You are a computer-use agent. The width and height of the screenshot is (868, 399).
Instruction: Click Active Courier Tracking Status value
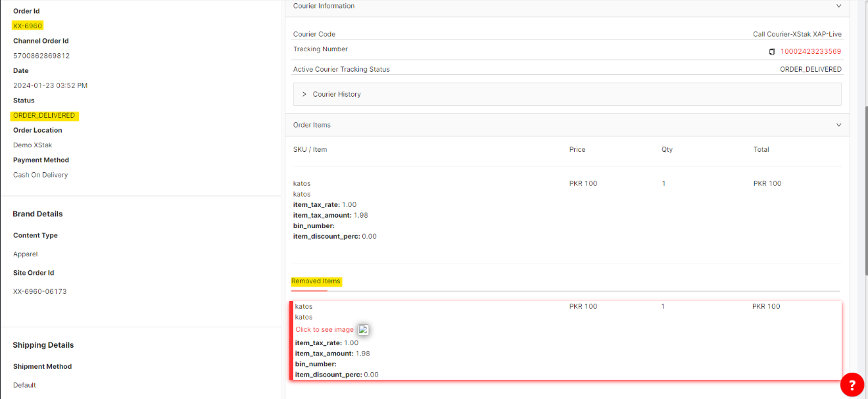pos(810,69)
